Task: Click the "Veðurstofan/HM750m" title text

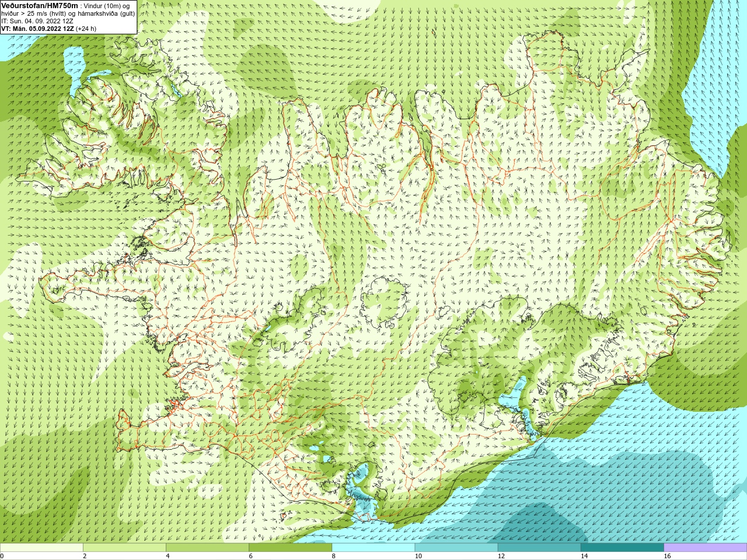Action: 39,5
